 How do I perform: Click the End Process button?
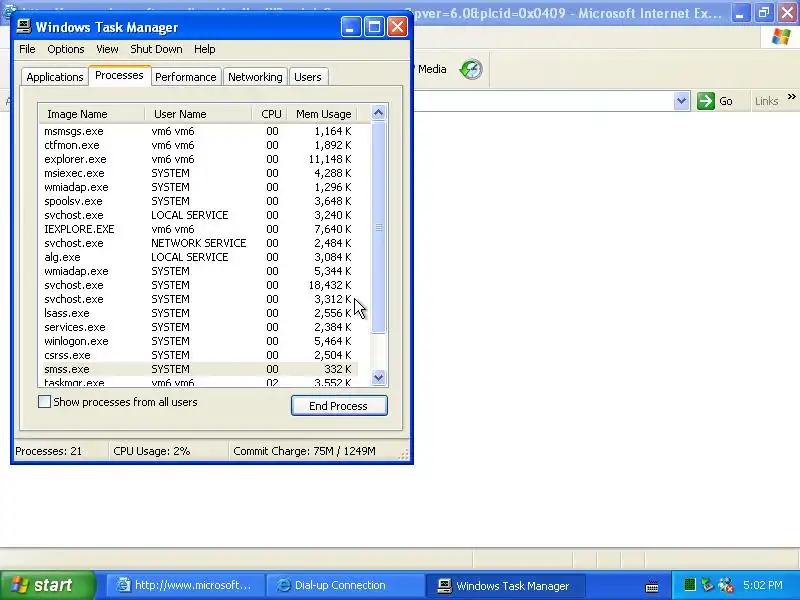339,406
